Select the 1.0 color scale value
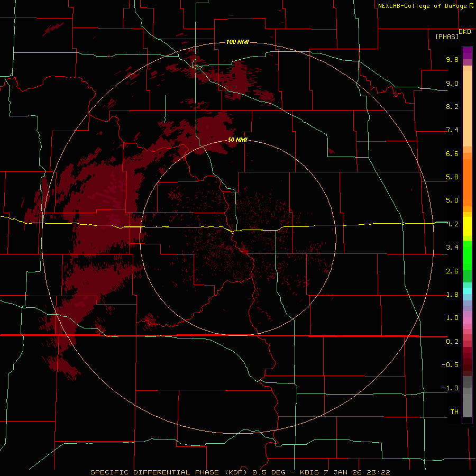476x476 pixels. (452, 318)
